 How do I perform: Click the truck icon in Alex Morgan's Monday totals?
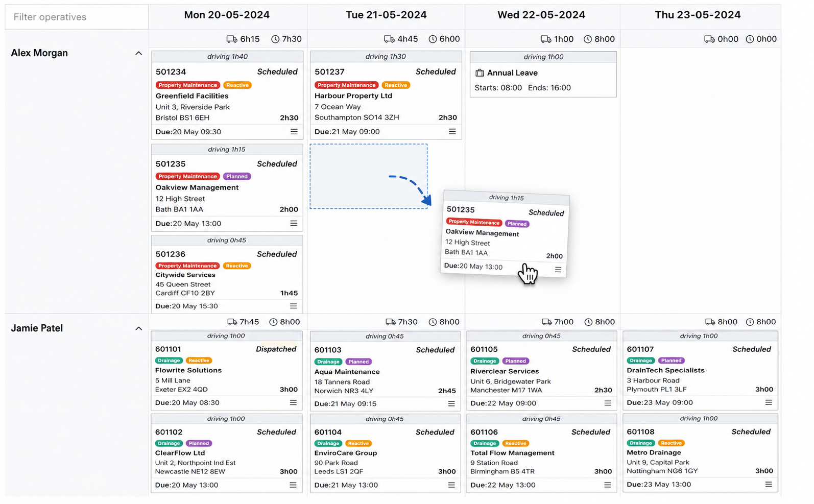231,39
